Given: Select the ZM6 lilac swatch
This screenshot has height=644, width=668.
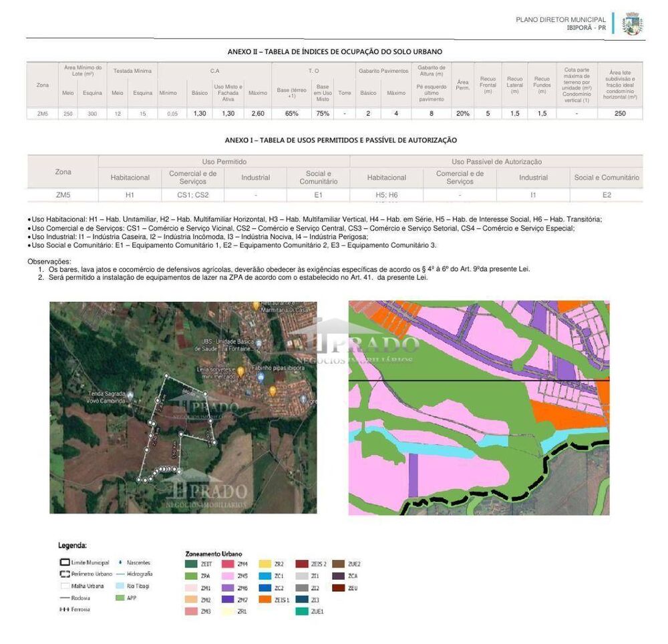Looking at the screenshot, I should pos(228,588).
